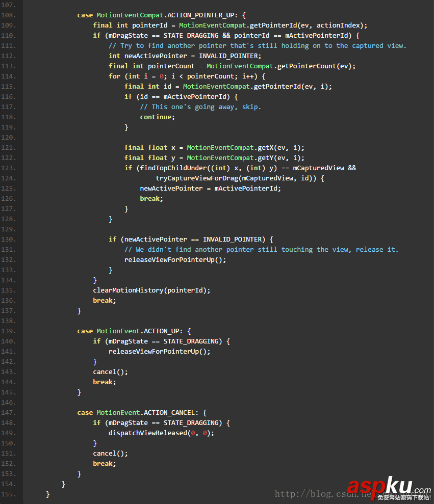This screenshot has height=504, width=434.
Task: Click the aspku.com watermark logo
Action: pos(388,488)
